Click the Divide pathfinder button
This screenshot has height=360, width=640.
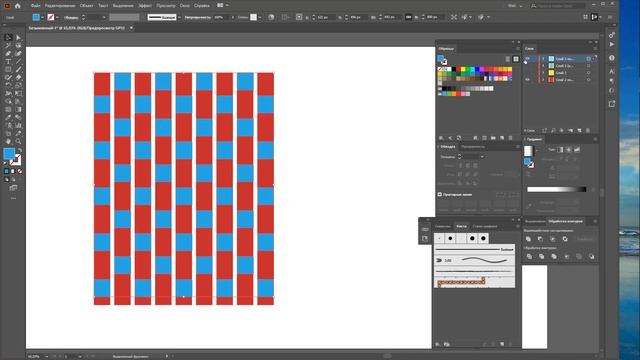coord(529,256)
